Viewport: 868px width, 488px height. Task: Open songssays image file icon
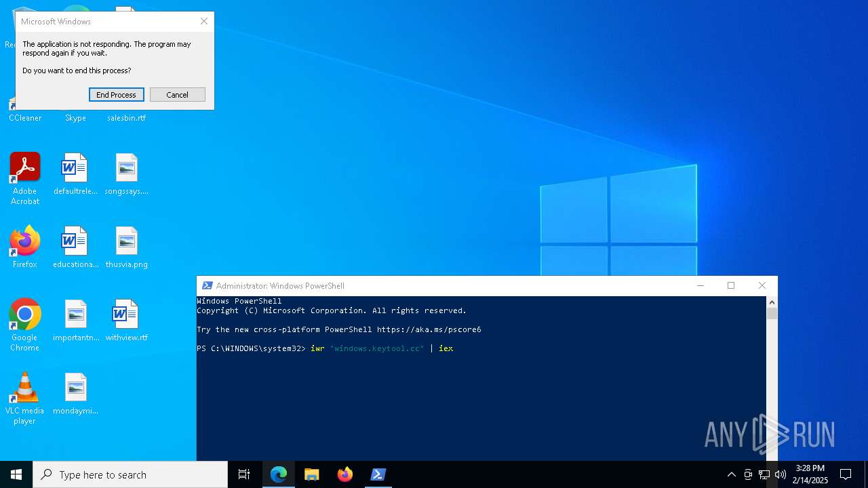pyautogui.click(x=126, y=174)
